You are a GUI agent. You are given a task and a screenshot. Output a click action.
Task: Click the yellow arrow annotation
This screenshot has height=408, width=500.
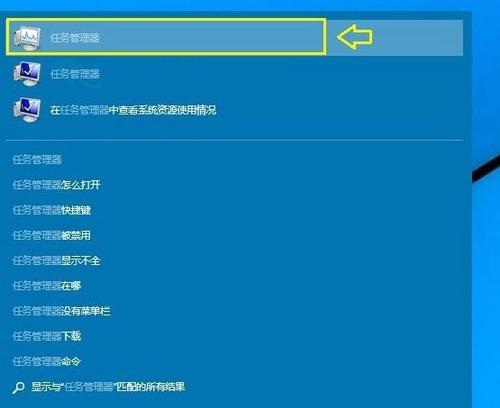point(354,37)
